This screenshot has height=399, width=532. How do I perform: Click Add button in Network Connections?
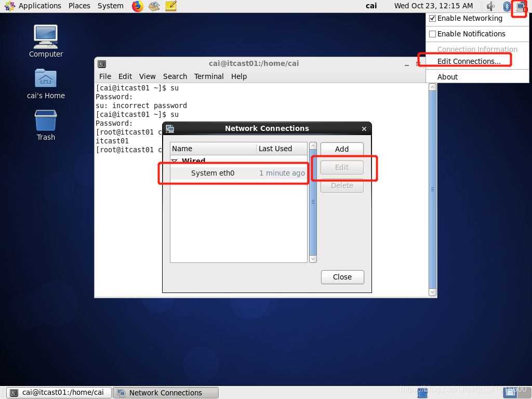342,149
